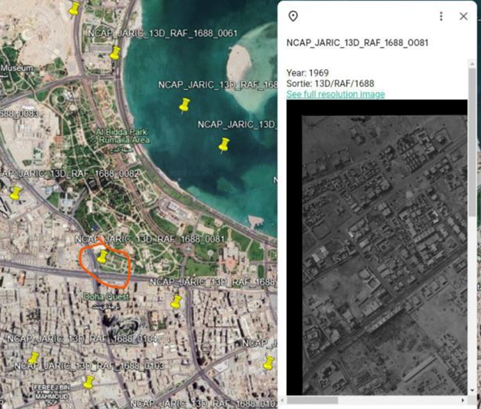The height and width of the screenshot is (409, 481).
Task: Click the NCAP_JARIC_13D_RAF_1688_0061 map label
Action: (163, 33)
